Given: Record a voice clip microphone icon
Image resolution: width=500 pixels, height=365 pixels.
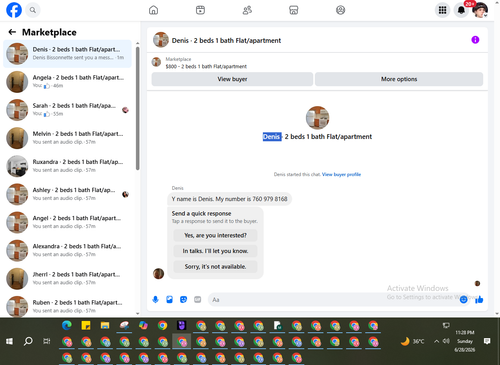Looking at the screenshot, I should pyautogui.click(x=155, y=299).
